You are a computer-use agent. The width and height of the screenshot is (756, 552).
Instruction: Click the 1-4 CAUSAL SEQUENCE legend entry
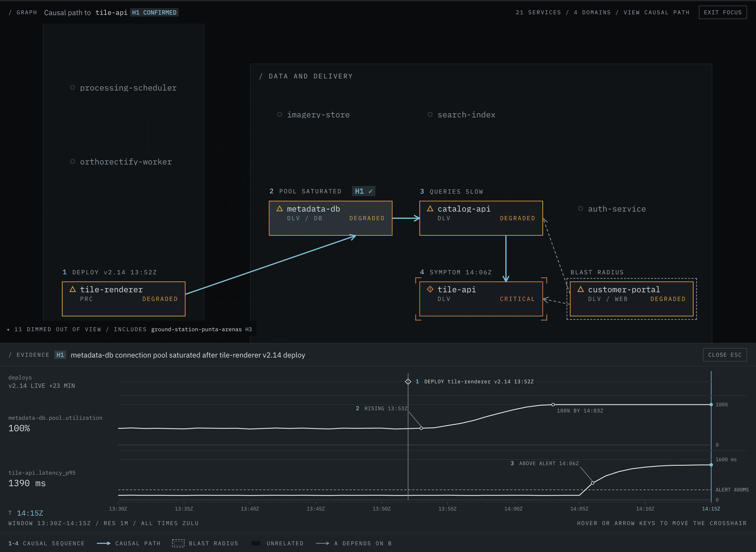[x=46, y=543]
